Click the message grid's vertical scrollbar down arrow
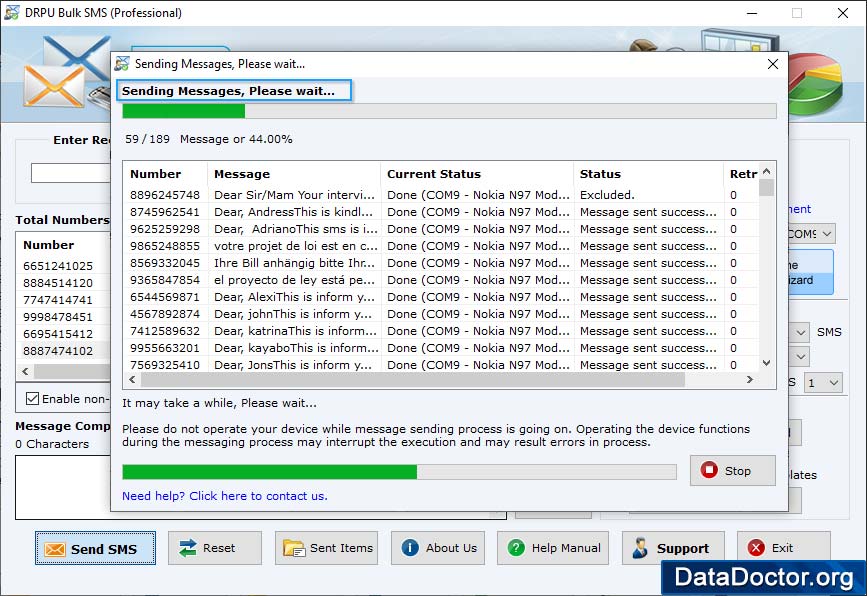867x596 pixels. [x=766, y=363]
